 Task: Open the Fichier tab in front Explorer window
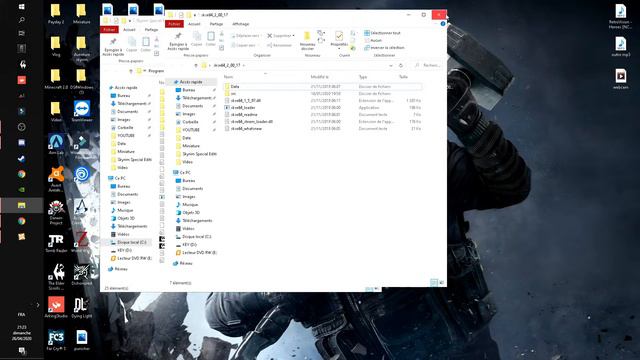[x=174, y=24]
